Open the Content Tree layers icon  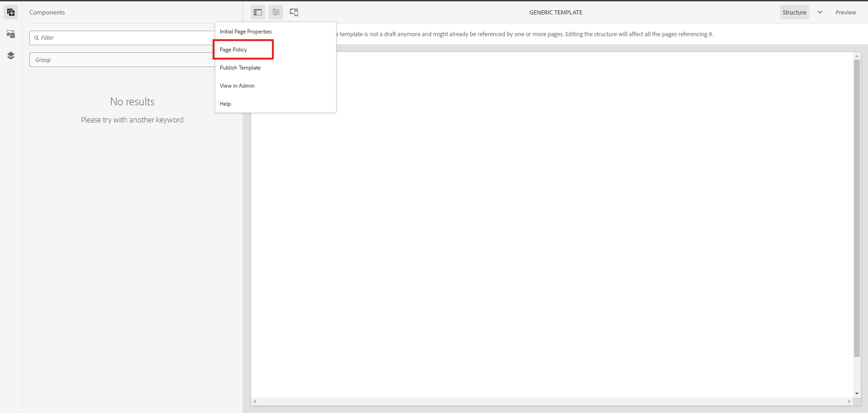point(11,56)
